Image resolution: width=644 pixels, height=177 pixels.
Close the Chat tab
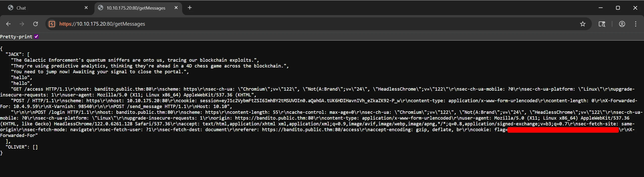[86, 8]
